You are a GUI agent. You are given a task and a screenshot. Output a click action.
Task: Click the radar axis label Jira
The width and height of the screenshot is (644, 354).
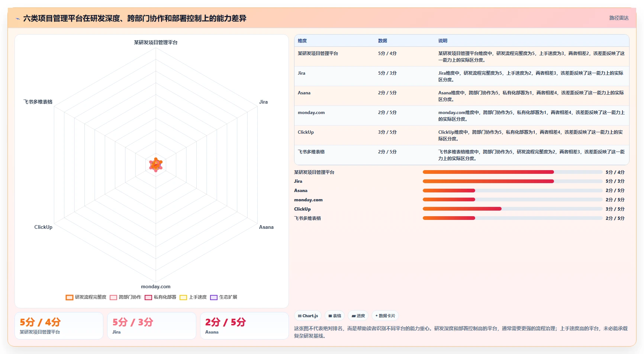[x=263, y=102]
